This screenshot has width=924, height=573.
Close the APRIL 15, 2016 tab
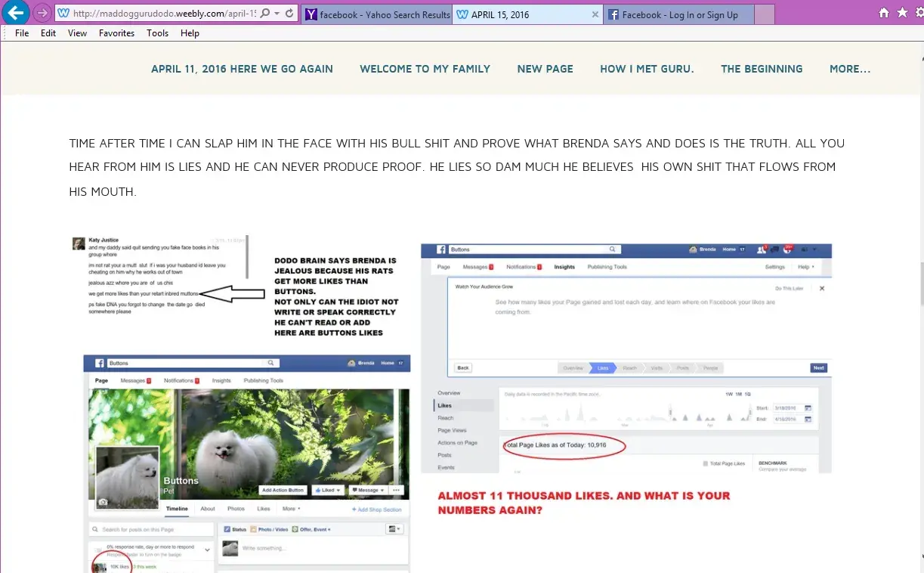coord(595,14)
